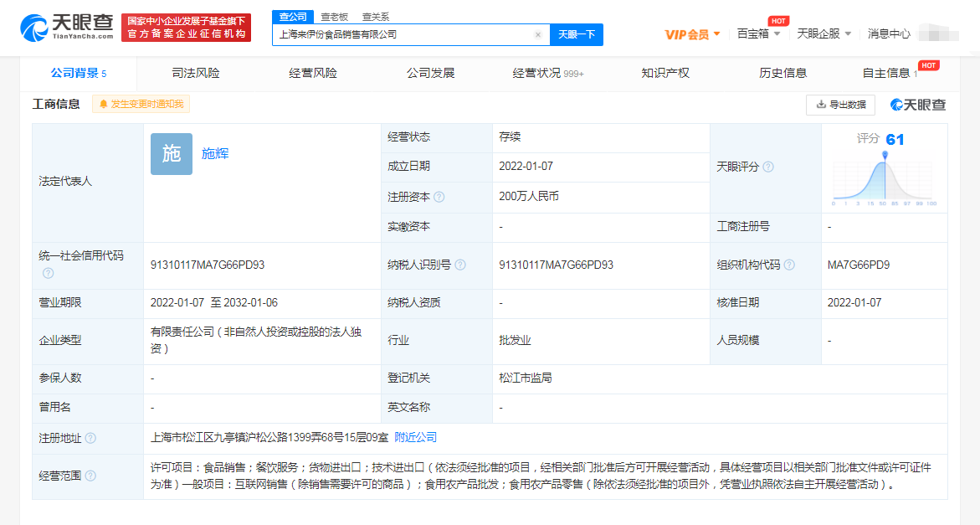The height and width of the screenshot is (525, 980).
Task: Switch to the 经营风险 tab
Action: [313, 74]
